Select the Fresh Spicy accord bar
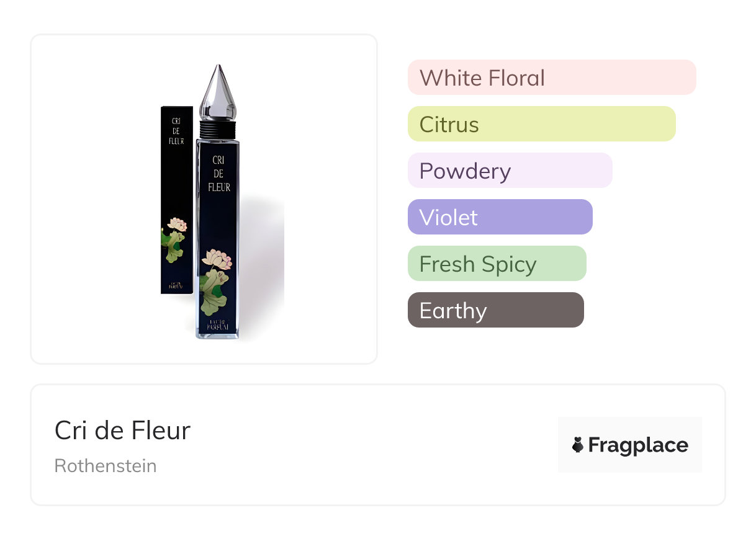Image resolution: width=756 pixels, height=536 pixels. coord(497,264)
